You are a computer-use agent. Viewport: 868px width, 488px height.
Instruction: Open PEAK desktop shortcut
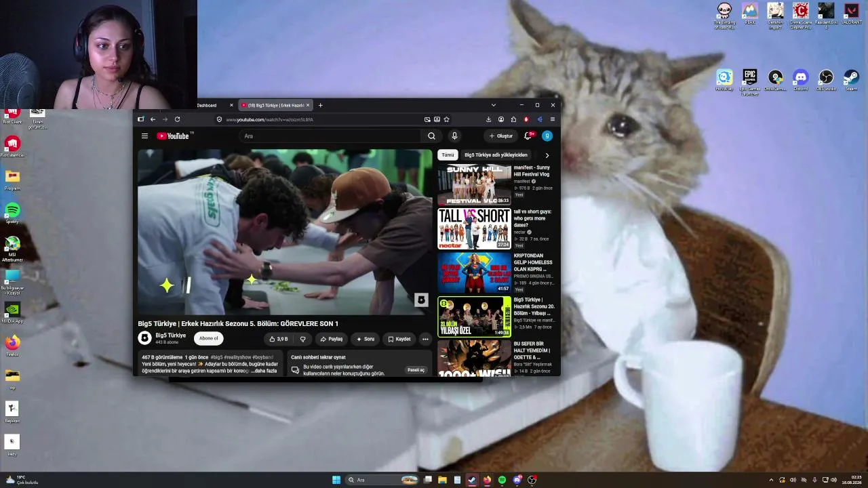tap(749, 14)
